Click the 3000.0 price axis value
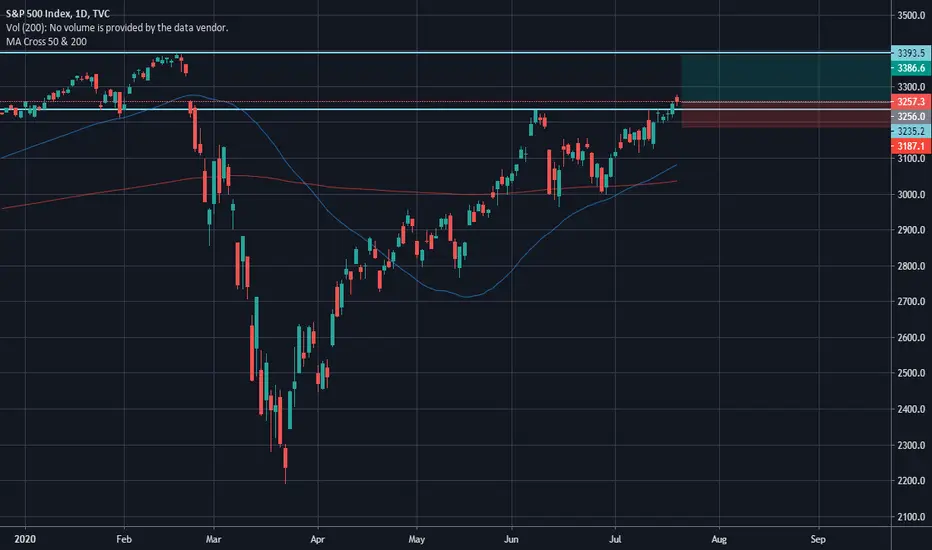 tap(911, 194)
